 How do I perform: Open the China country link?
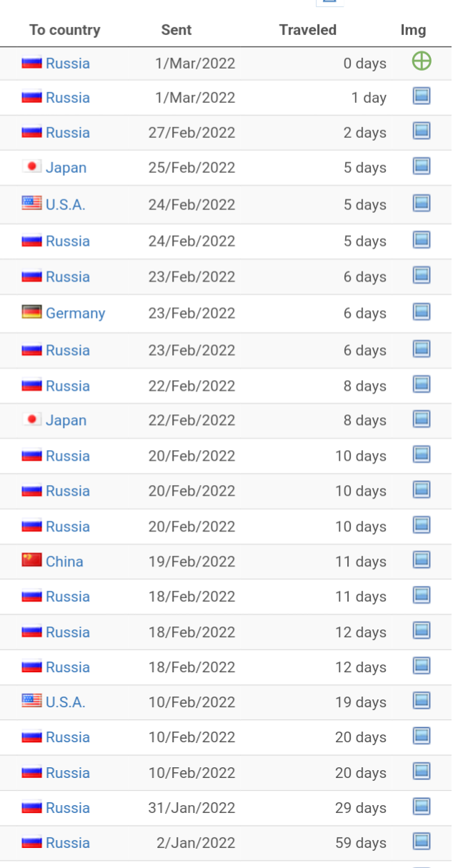pyautogui.click(x=64, y=562)
